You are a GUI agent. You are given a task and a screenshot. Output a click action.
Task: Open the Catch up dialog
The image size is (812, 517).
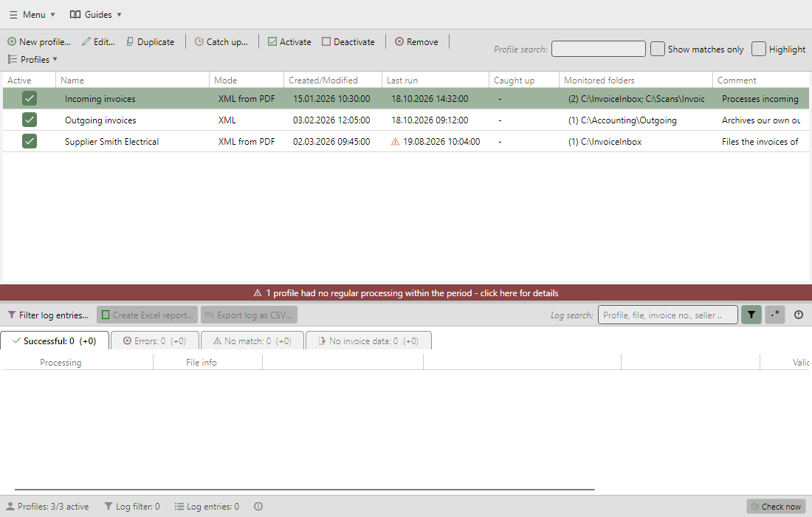click(x=221, y=42)
